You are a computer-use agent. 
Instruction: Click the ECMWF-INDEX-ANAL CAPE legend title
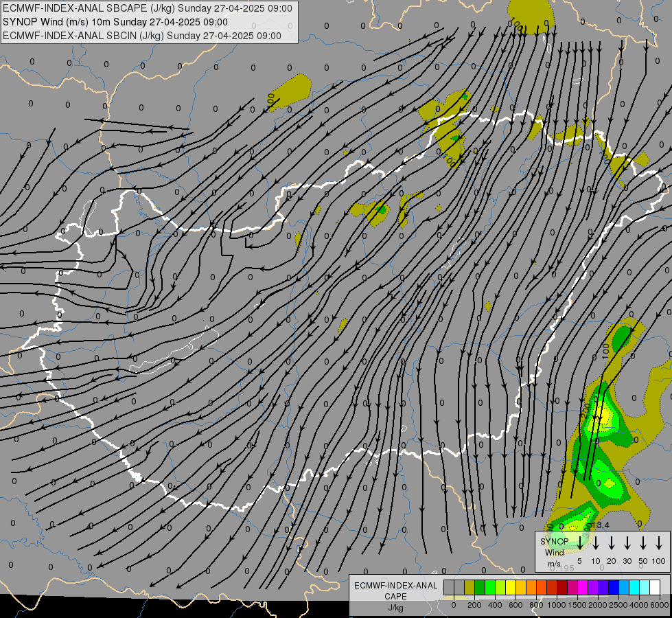(x=395, y=591)
